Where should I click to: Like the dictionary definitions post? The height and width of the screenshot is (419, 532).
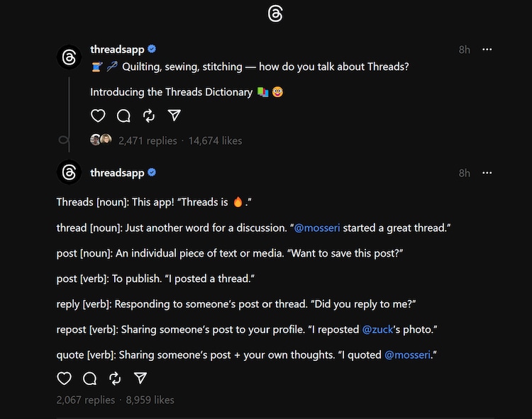pos(64,378)
